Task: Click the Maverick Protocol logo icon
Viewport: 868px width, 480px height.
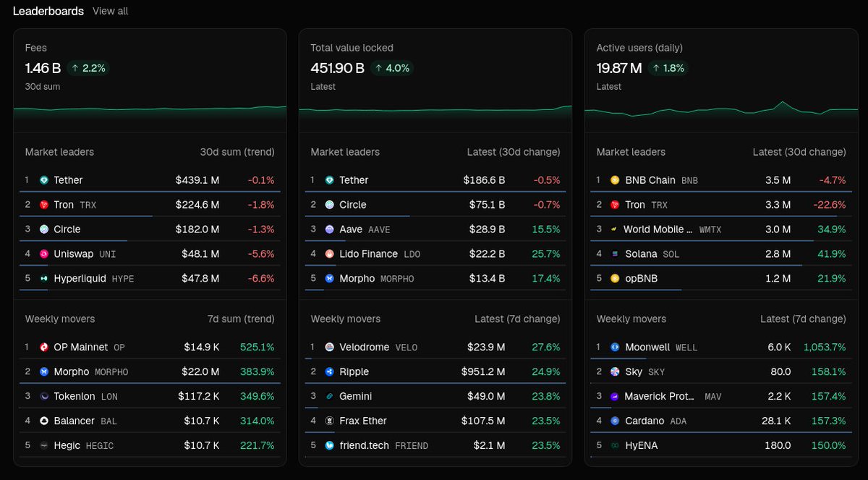Action: (616, 397)
